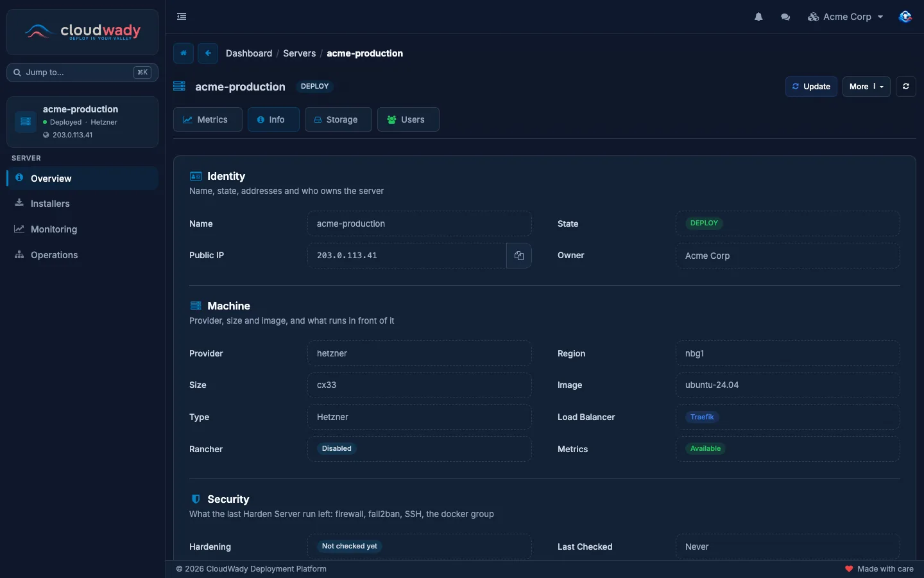This screenshot has height=578, width=924.
Task: Click the Metrics Available badge
Action: pyautogui.click(x=705, y=448)
